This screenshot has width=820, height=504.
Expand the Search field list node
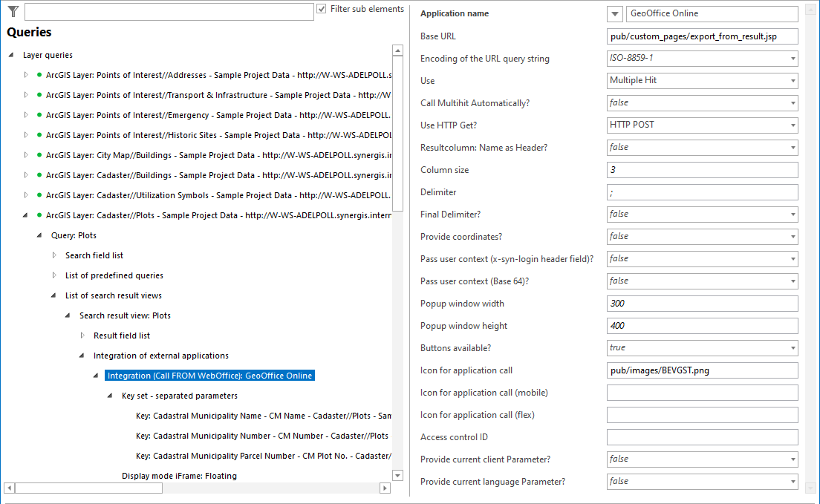click(x=53, y=255)
